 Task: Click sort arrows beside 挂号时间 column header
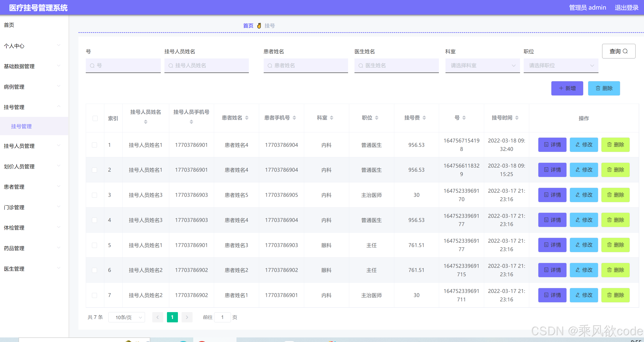517,118
